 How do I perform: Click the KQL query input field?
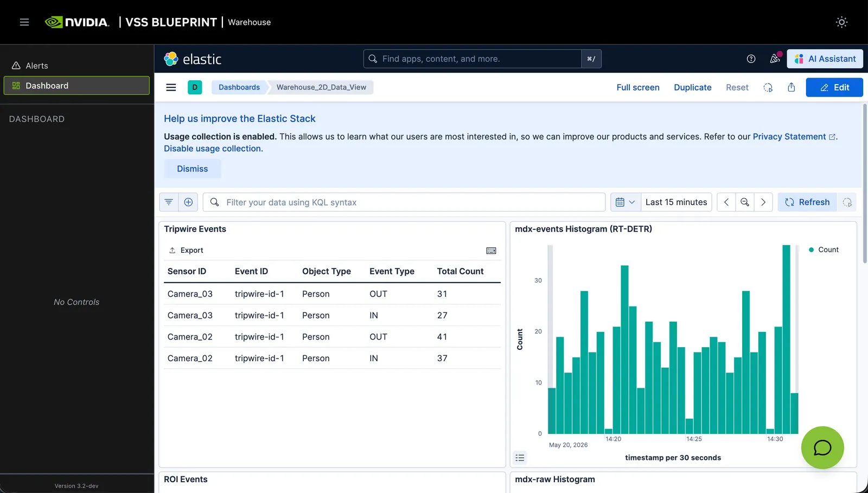pos(404,202)
